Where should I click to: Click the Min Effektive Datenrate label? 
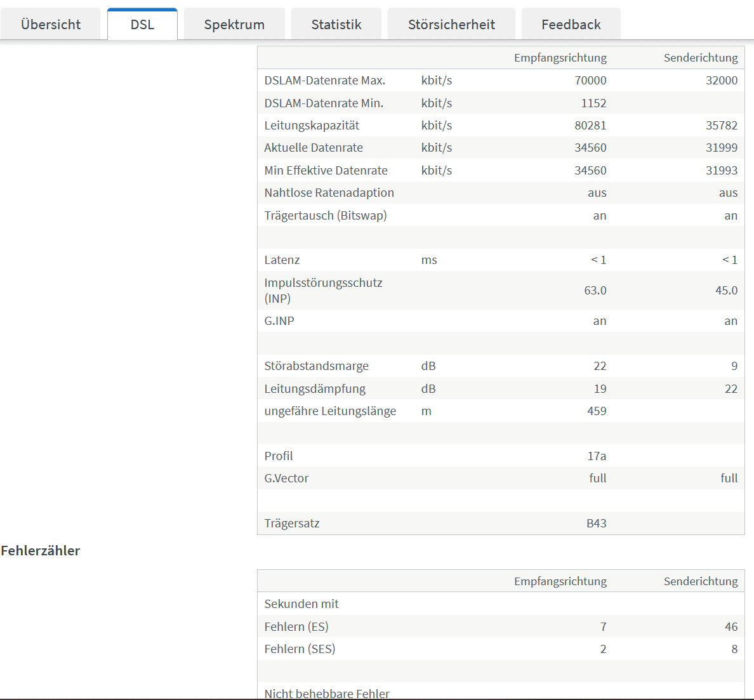(x=326, y=170)
